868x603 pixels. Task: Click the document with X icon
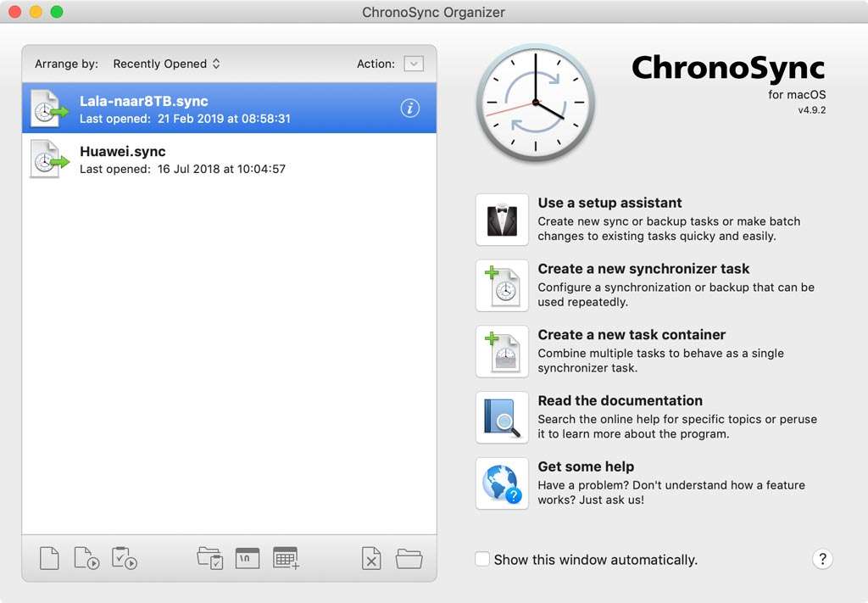[371, 558]
